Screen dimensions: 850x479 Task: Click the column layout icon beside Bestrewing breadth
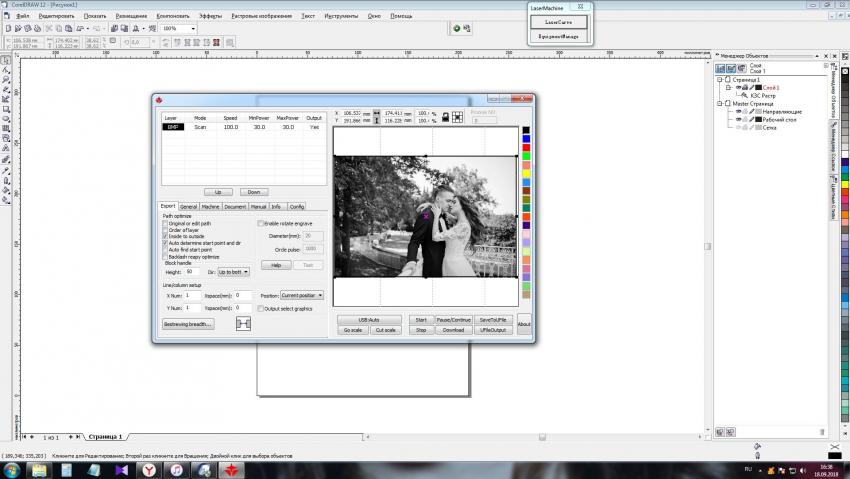pyautogui.click(x=242, y=324)
